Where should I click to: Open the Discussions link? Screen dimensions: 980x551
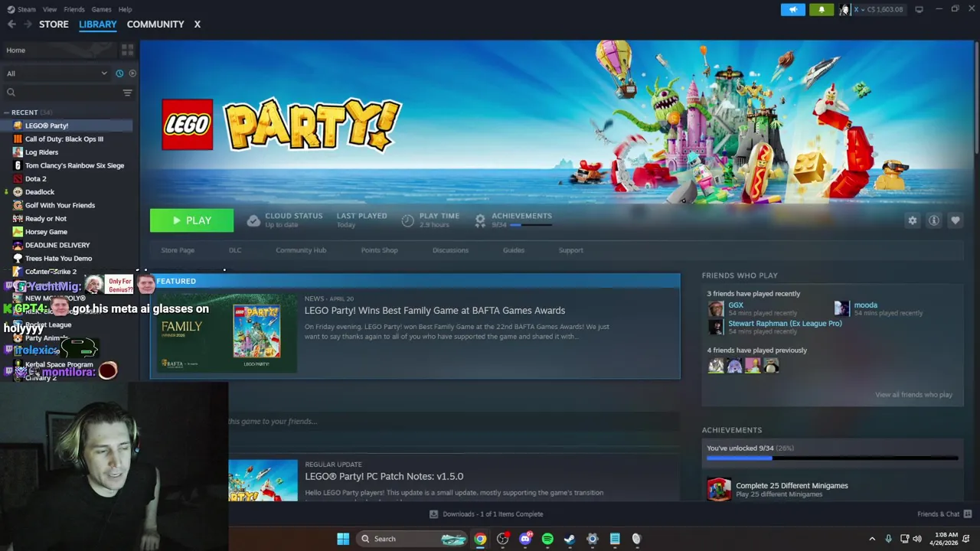450,250
